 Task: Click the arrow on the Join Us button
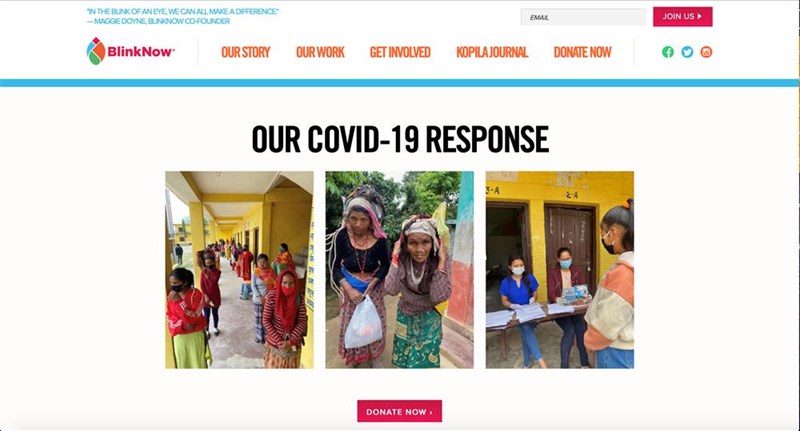point(699,16)
